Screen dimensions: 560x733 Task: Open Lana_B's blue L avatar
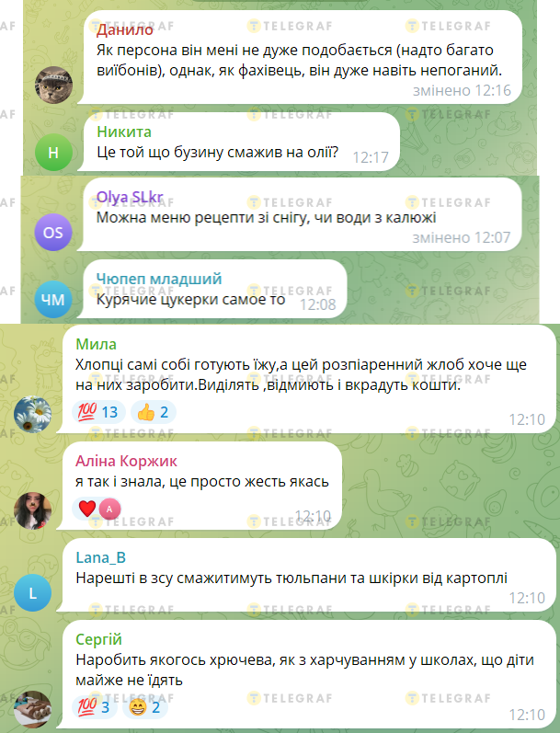pos(32,593)
